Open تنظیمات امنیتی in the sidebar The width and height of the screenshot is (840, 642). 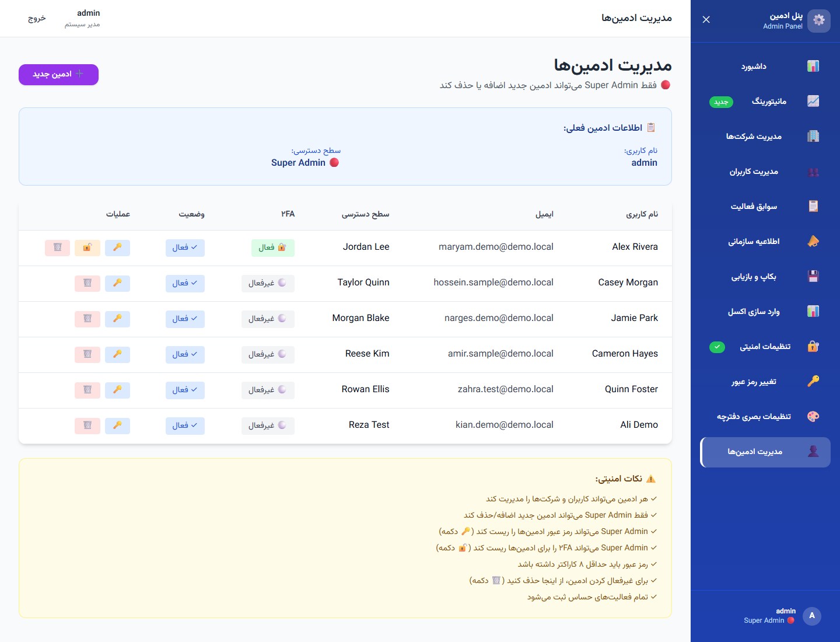[x=765, y=347]
